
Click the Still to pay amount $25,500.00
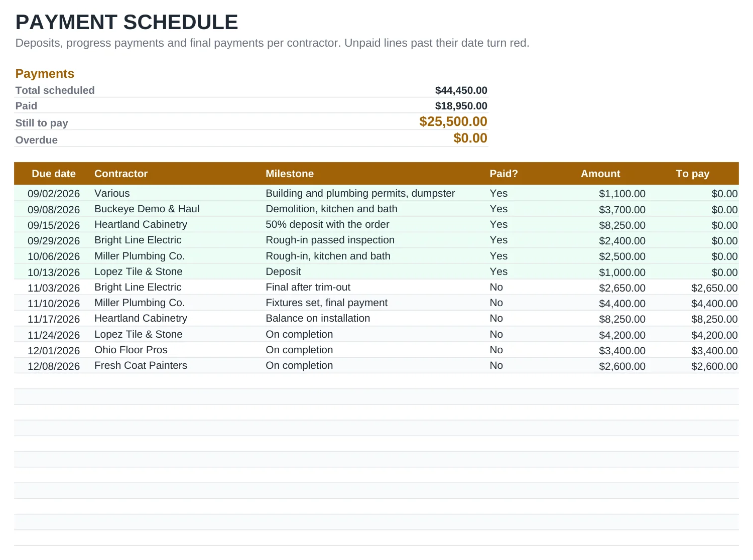click(x=453, y=121)
